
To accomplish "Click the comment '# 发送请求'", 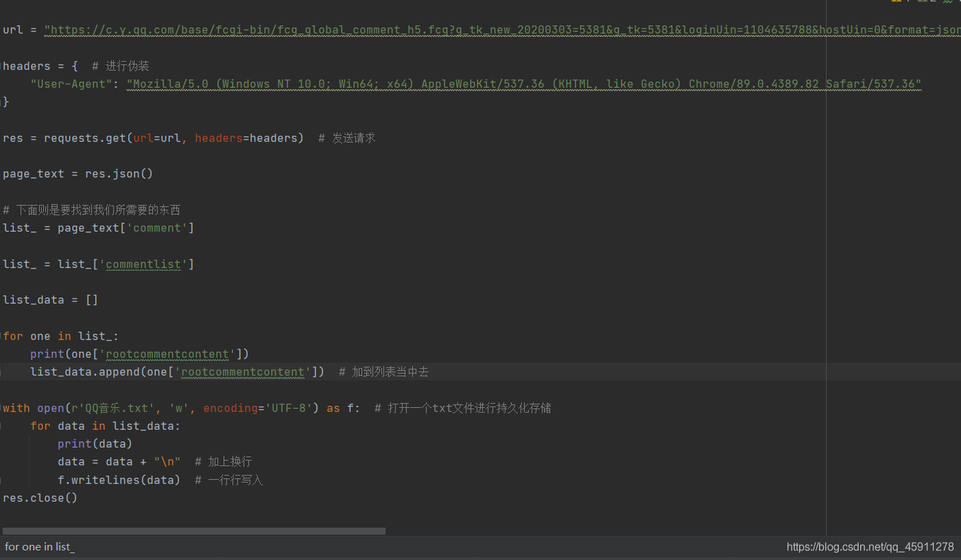I will point(347,138).
